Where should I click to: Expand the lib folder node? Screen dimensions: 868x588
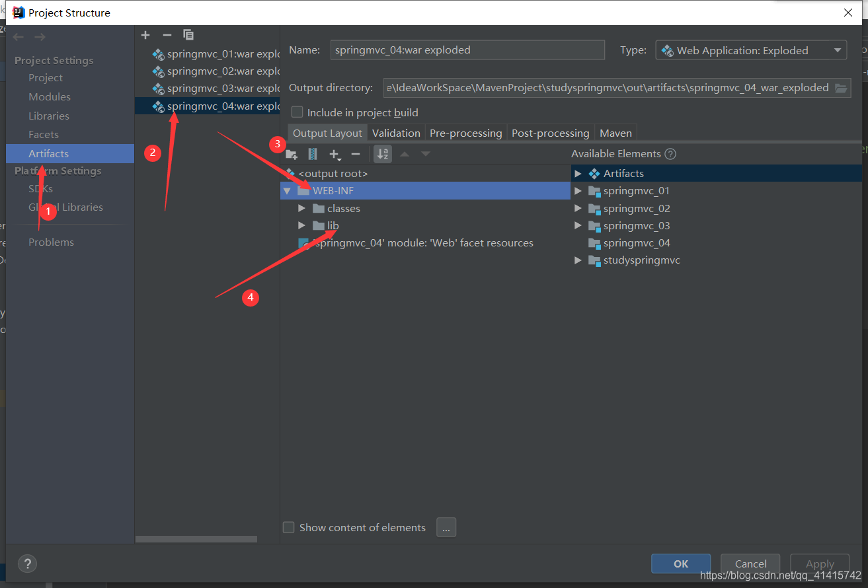coord(301,225)
